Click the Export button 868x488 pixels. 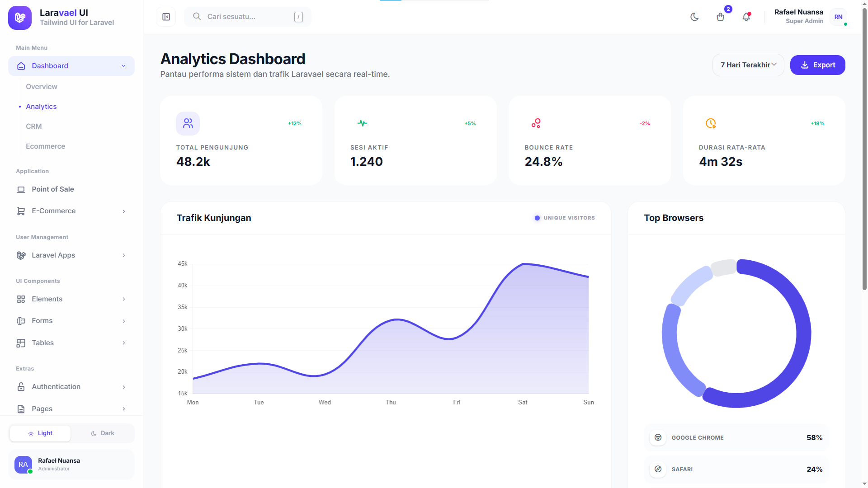pyautogui.click(x=817, y=65)
